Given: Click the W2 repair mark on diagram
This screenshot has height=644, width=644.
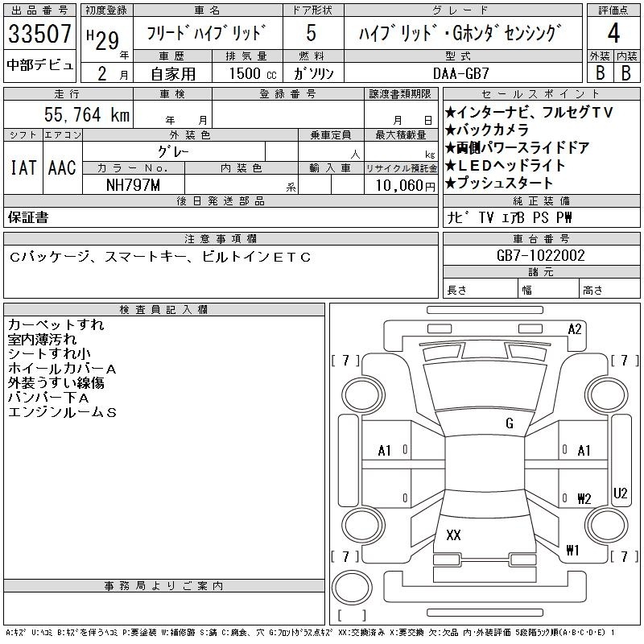Looking at the screenshot, I should (x=584, y=498).
